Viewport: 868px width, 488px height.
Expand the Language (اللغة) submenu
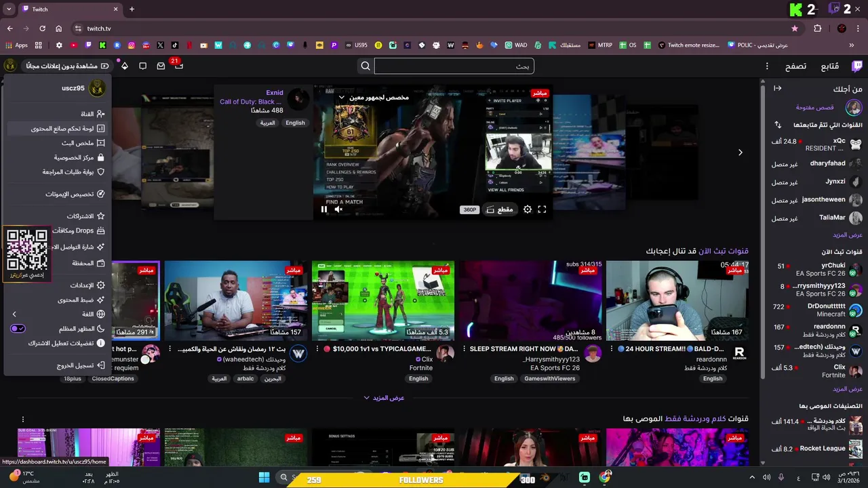coord(58,314)
